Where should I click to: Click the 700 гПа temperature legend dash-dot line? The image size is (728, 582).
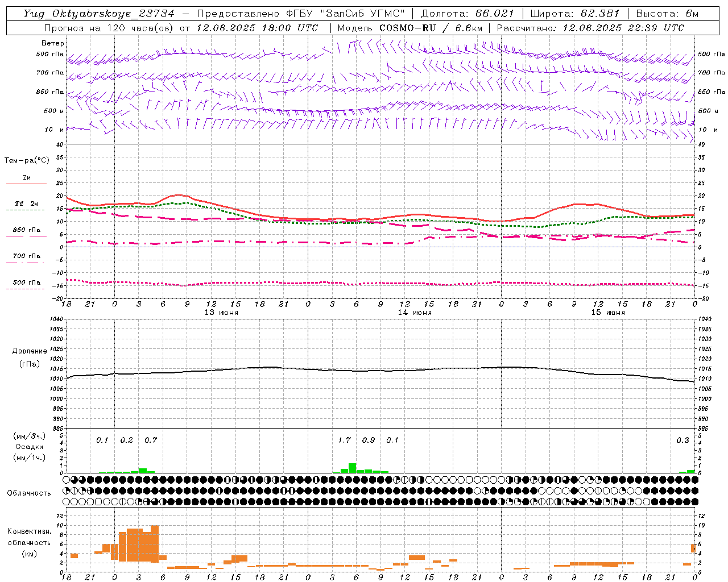[26, 263]
